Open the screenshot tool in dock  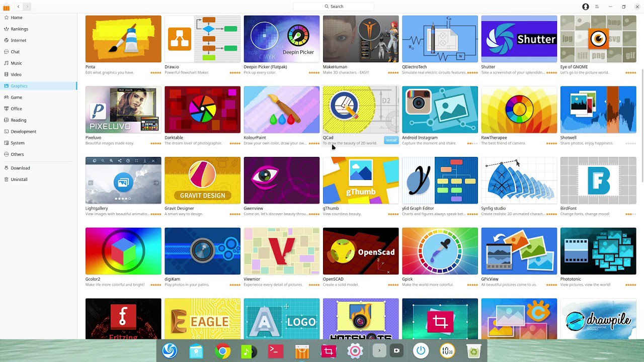(329, 351)
